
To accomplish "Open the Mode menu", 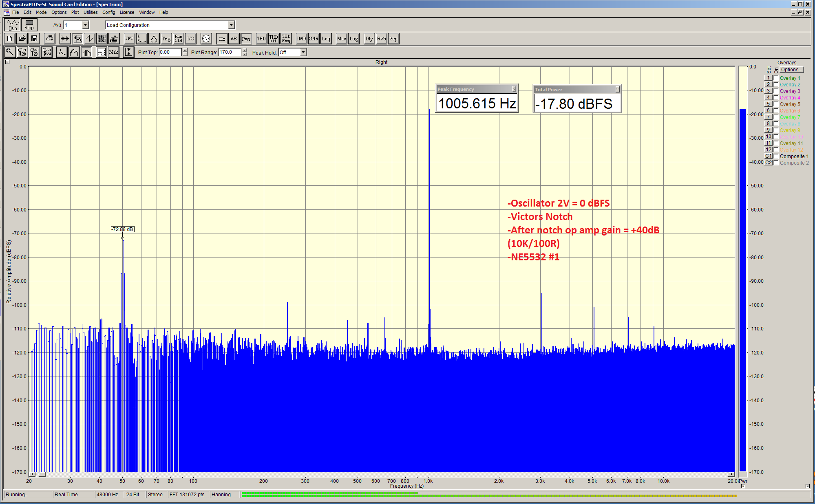I will [x=41, y=12].
